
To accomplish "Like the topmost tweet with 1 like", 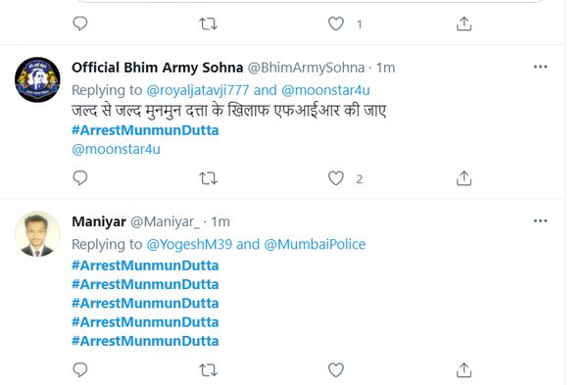I will (x=336, y=24).
